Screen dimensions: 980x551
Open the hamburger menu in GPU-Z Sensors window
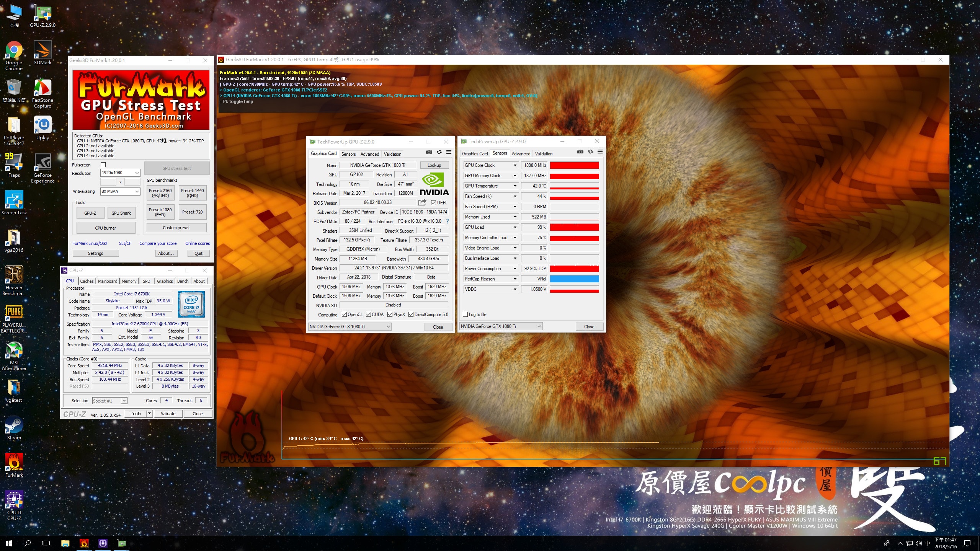pyautogui.click(x=600, y=152)
